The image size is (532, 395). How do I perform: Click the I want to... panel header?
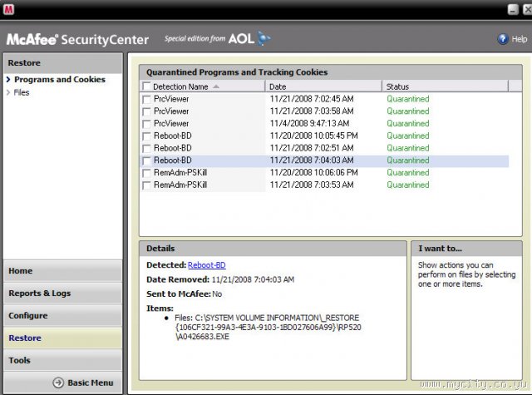coord(466,249)
